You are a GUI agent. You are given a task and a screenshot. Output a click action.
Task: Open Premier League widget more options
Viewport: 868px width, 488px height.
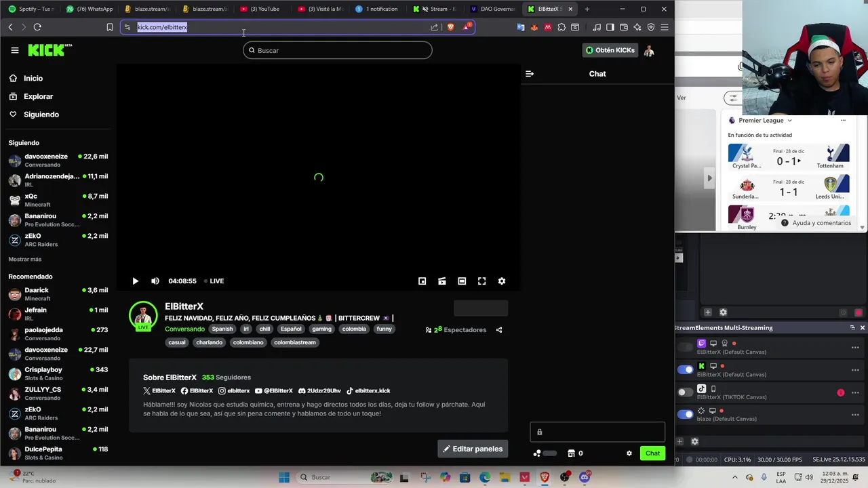pyautogui.click(x=843, y=121)
